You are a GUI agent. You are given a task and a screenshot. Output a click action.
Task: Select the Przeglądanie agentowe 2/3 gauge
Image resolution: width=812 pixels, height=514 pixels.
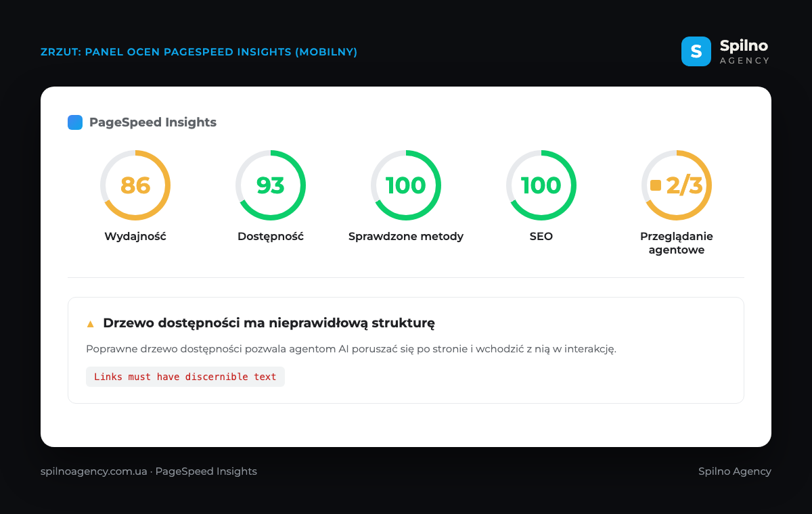[677, 185]
